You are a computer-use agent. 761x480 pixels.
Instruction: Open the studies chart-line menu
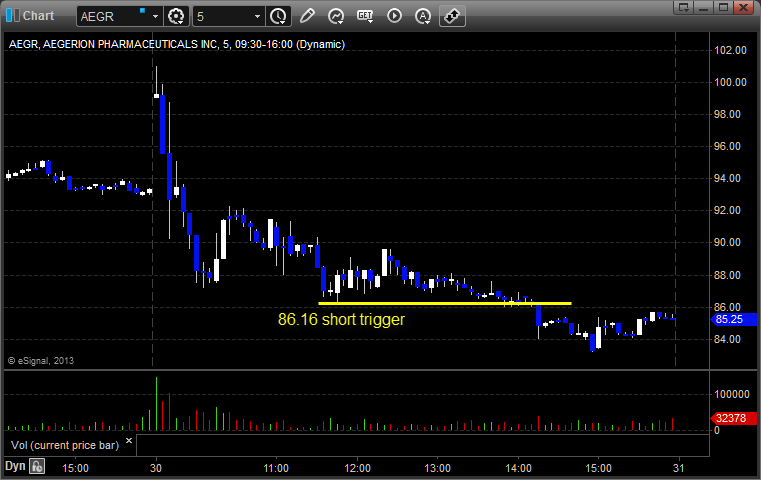point(336,16)
